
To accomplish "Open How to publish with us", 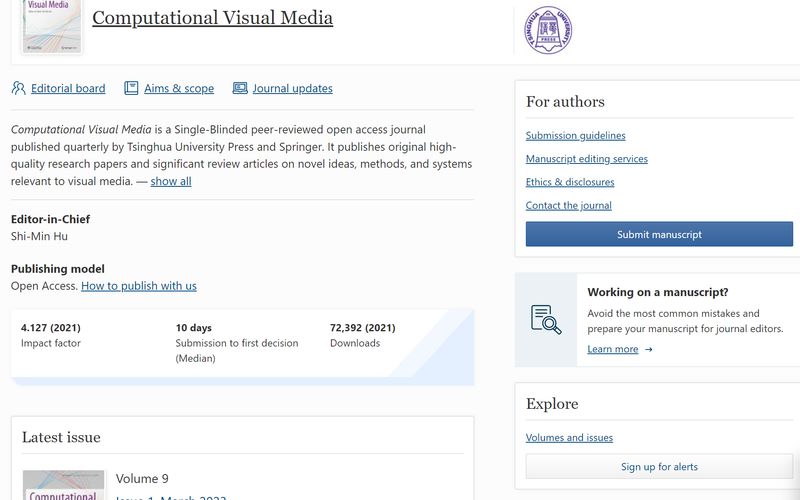I will [x=139, y=285].
